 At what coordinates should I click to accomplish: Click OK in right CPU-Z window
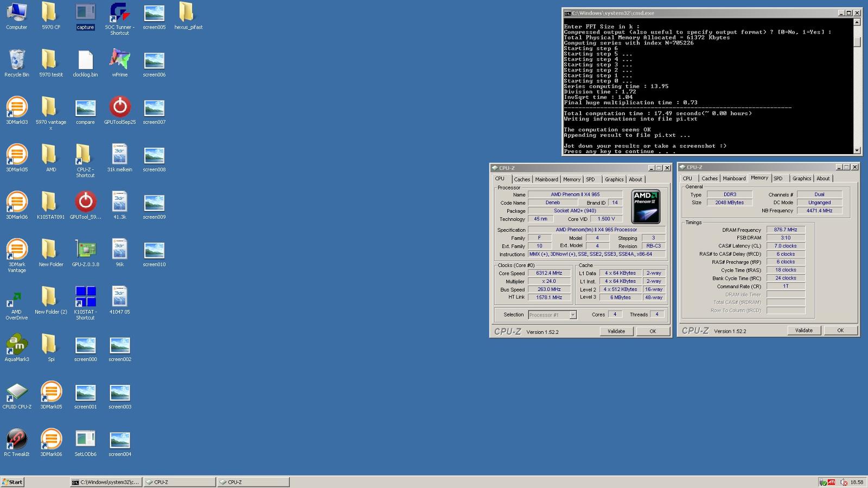(840, 330)
